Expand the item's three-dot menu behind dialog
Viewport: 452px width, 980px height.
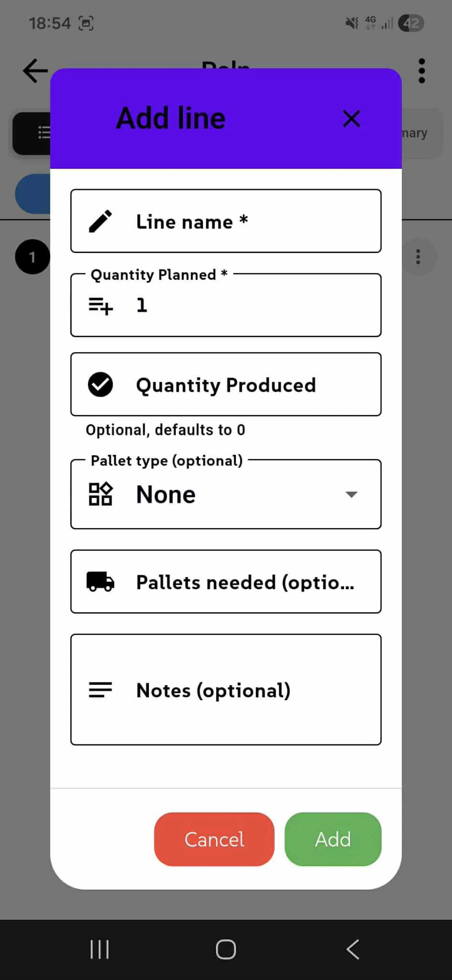pyautogui.click(x=418, y=257)
